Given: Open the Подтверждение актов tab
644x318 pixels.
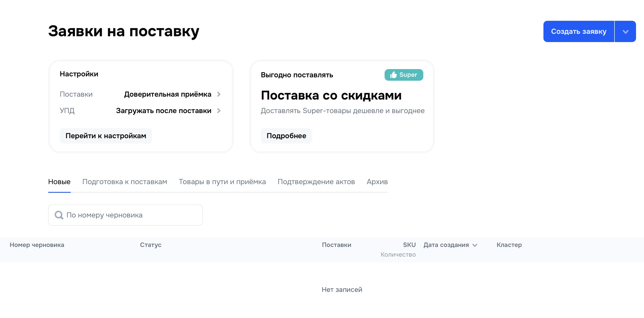Looking at the screenshot, I should (316, 182).
